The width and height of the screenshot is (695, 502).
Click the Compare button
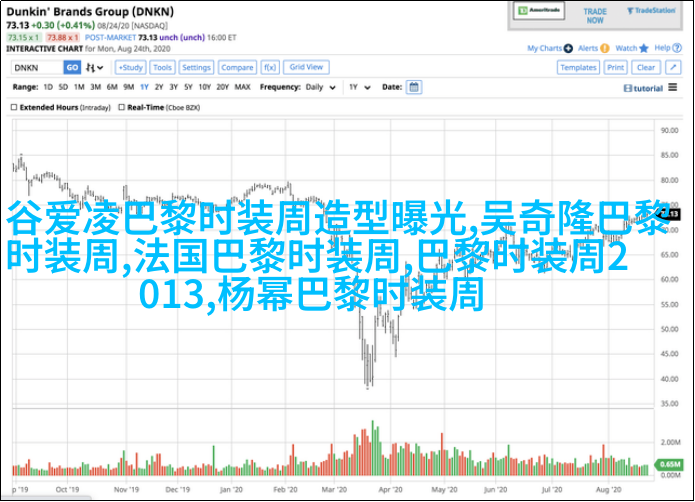[x=237, y=68]
